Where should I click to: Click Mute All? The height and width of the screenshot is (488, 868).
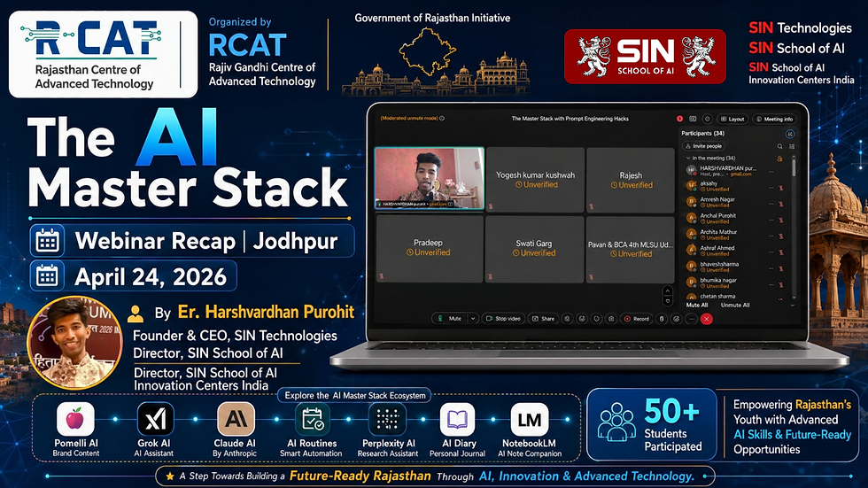[x=697, y=306]
